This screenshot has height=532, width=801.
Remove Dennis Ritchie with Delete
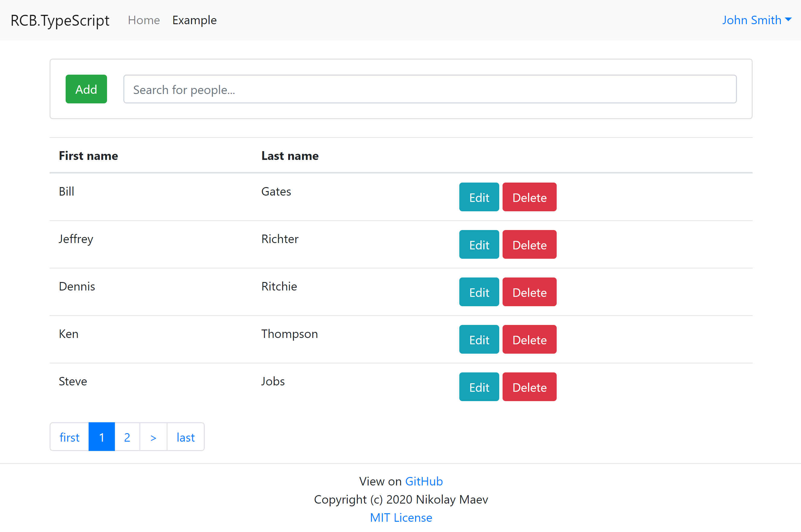529,292
